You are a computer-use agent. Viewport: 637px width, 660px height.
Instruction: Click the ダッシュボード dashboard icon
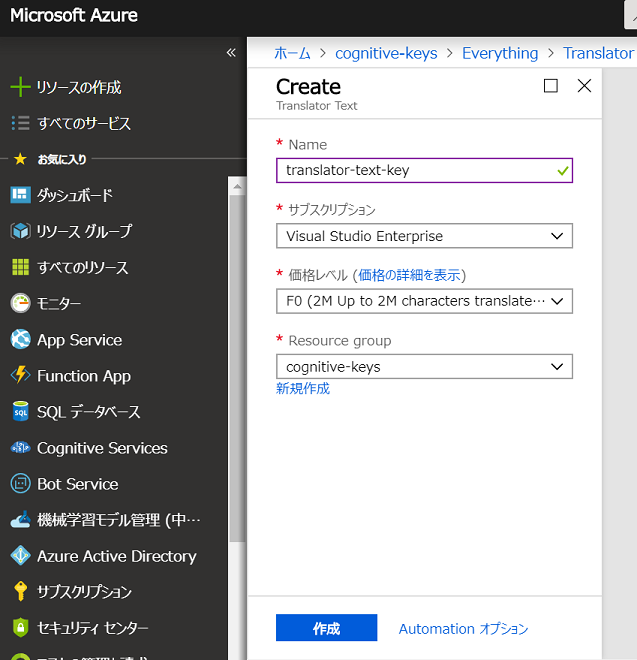coord(20,195)
